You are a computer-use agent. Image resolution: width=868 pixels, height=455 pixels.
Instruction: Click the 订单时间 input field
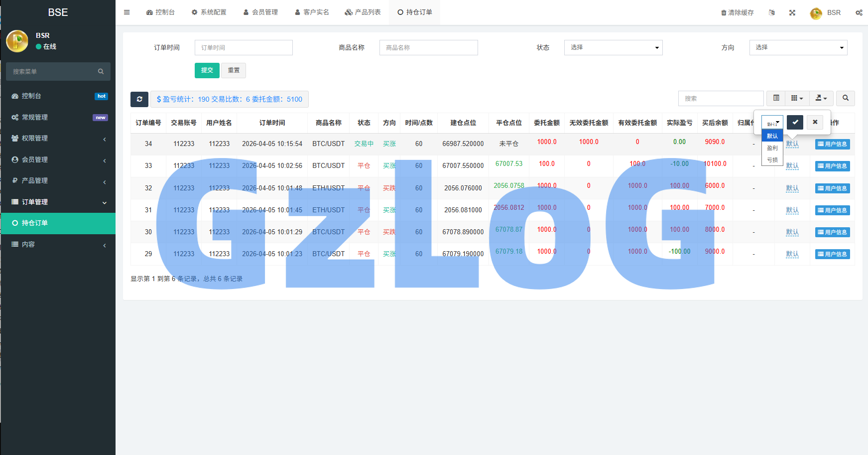tap(244, 47)
